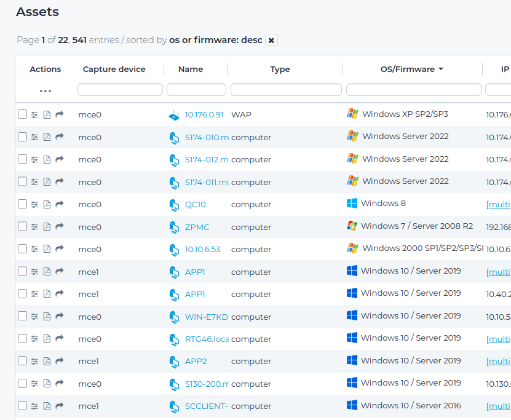Screen dimensions: 511x420
Task: Sort by the Capture device column
Action: 114,69
